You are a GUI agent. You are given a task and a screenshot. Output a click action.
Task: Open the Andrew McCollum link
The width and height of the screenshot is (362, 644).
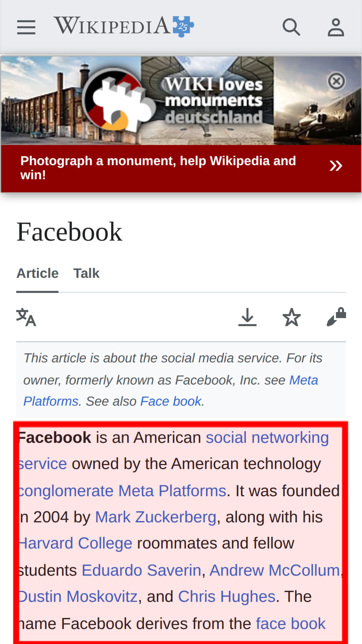[275, 570]
